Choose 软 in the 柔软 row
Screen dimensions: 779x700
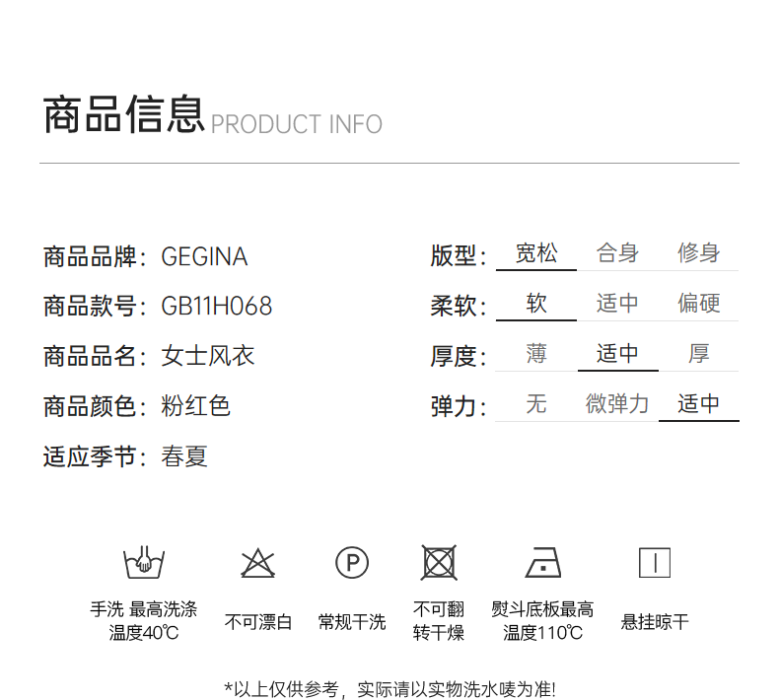pos(535,304)
